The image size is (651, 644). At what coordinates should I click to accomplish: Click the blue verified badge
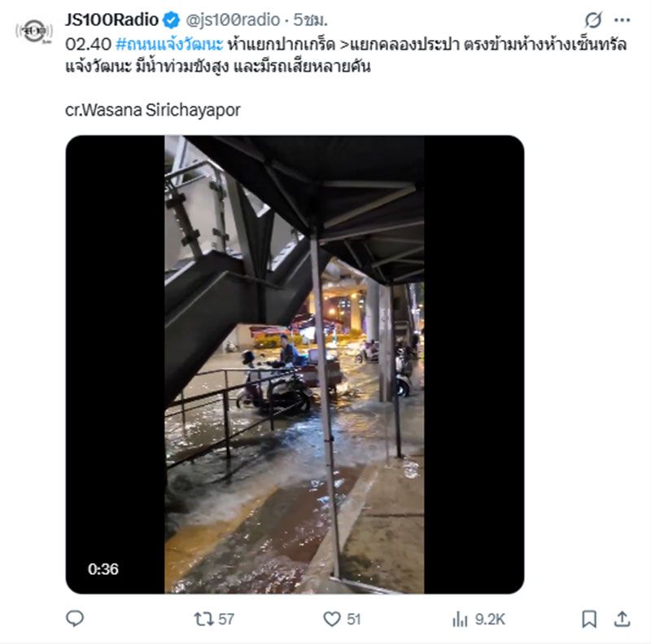pyautogui.click(x=172, y=20)
